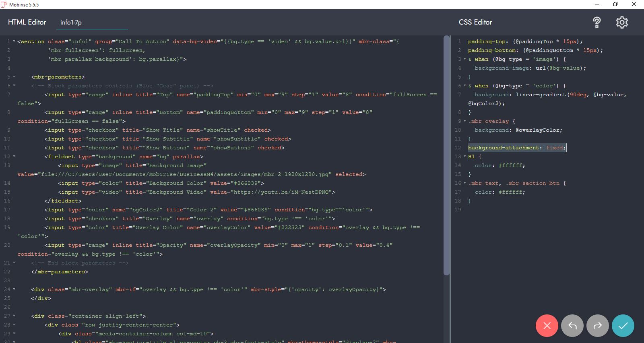
Task: Fold the container align-left div at line 27
Action: [x=14, y=316]
